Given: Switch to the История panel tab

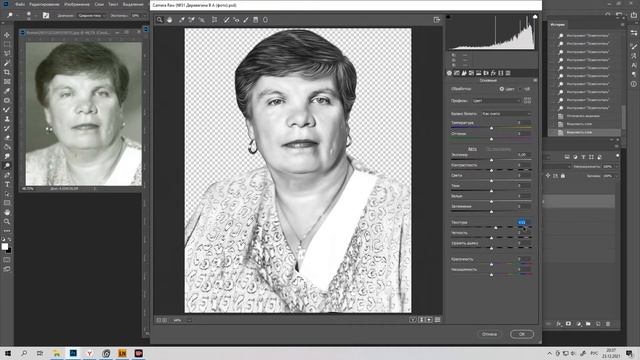Looking at the screenshot, I should click(x=558, y=24).
